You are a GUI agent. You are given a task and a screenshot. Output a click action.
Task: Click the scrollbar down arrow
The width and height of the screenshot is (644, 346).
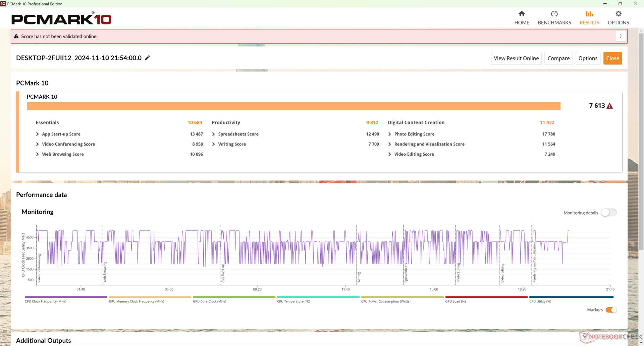[641, 343]
